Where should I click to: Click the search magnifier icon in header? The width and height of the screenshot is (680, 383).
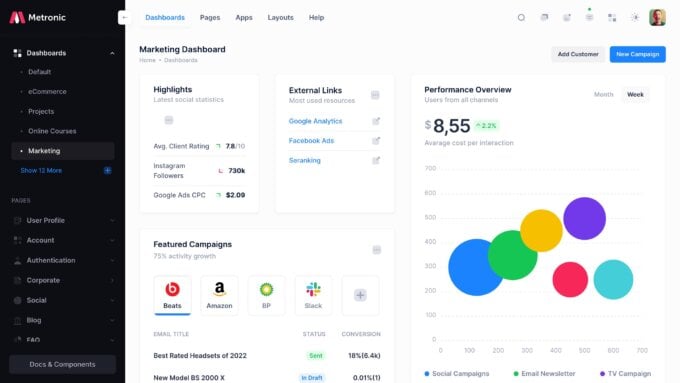521,18
